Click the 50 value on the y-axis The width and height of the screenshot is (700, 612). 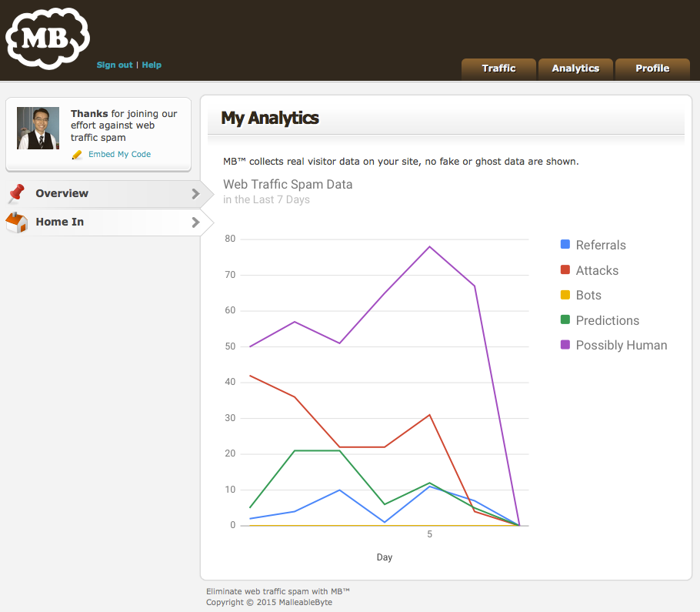pos(230,346)
